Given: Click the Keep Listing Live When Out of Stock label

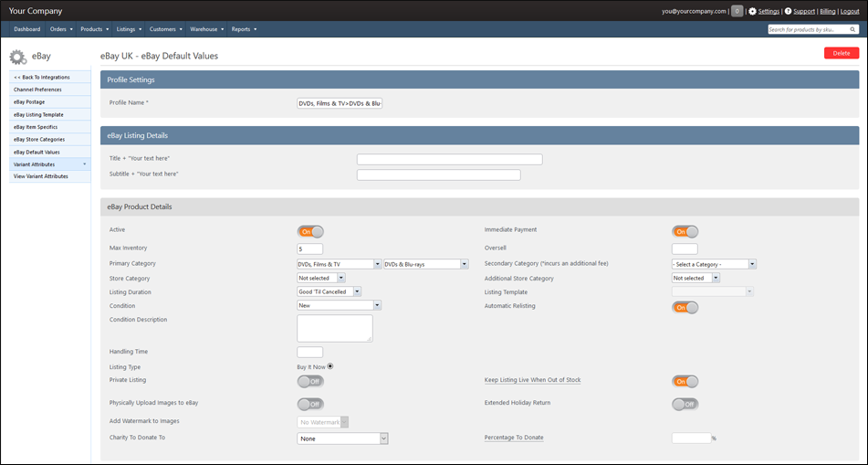Looking at the screenshot, I should click(x=532, y=380).
